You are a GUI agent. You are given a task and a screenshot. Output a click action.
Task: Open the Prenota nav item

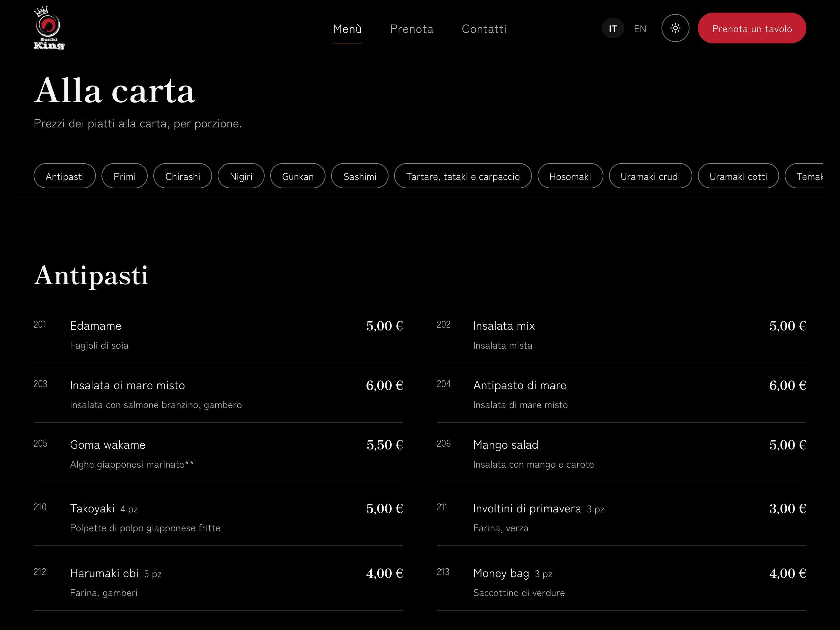click(412, 29)
